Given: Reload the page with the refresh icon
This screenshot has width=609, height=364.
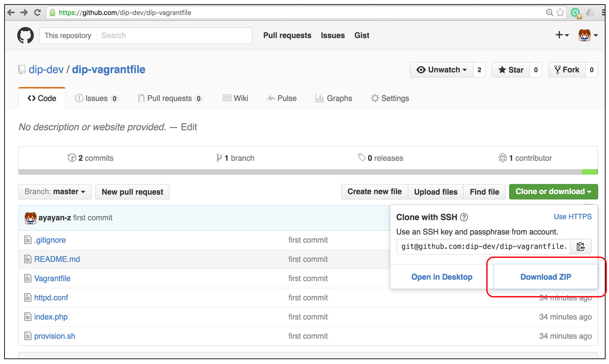Looking at the screenshot, I should coord(37,12).
